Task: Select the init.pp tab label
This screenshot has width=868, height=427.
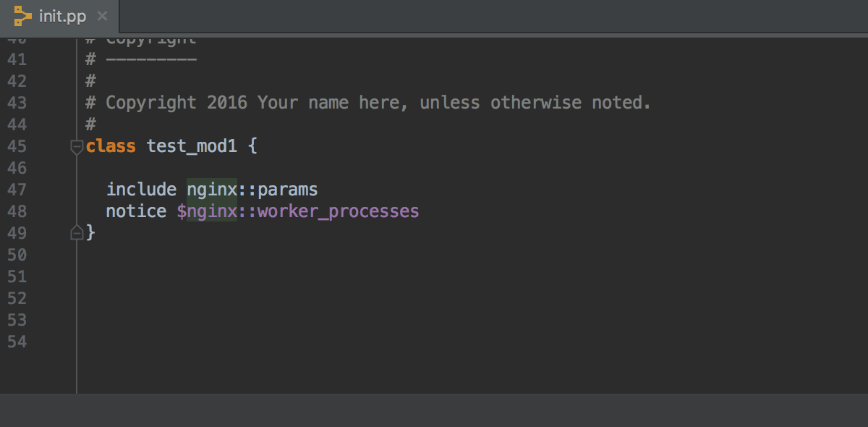Action: (62, 16)
